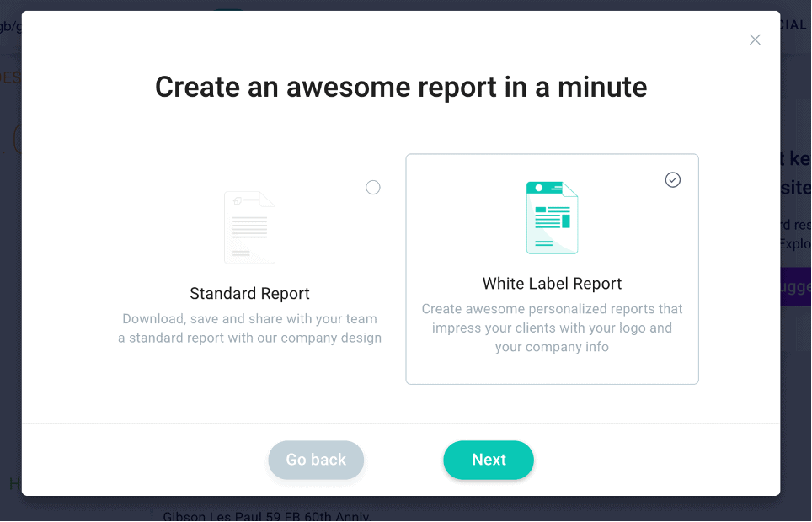Click the 'Standard Report' label
Image resolution: width=812 pixels, height=522 pixels.
pos(249,293)
